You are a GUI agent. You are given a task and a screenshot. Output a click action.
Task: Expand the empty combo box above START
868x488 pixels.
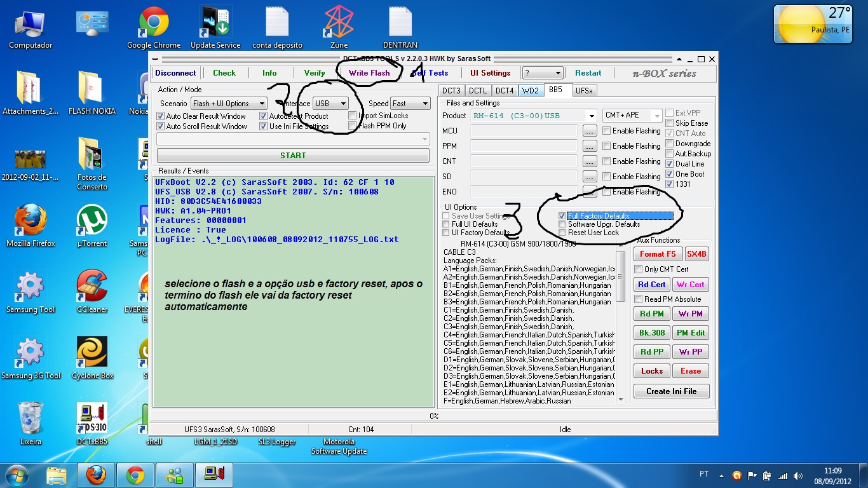(x=293, y=139)
